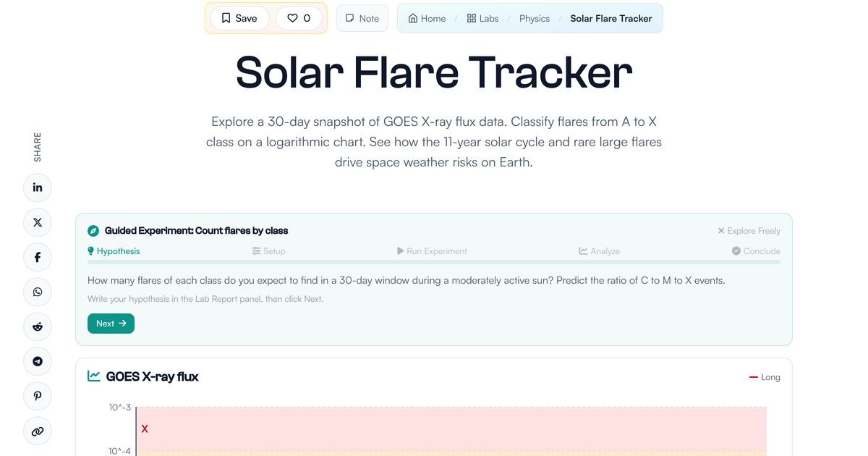Jump to the Setup step

(268, 251)
